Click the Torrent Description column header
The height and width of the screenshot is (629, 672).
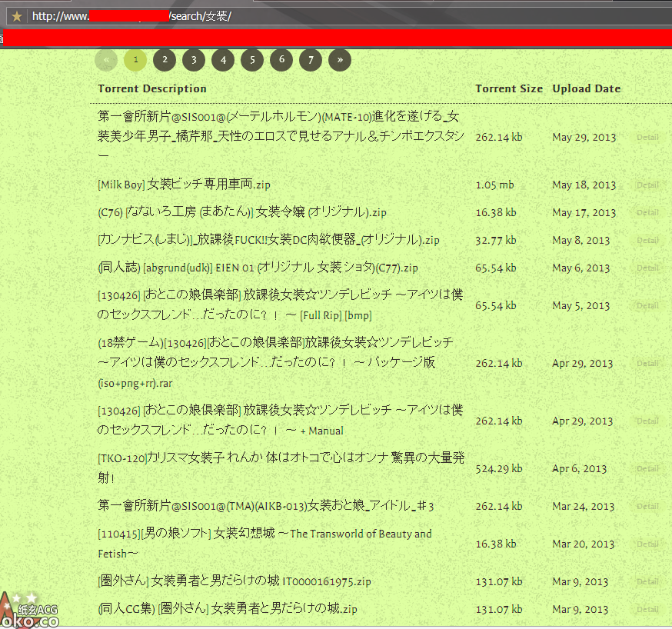(152, 88)
